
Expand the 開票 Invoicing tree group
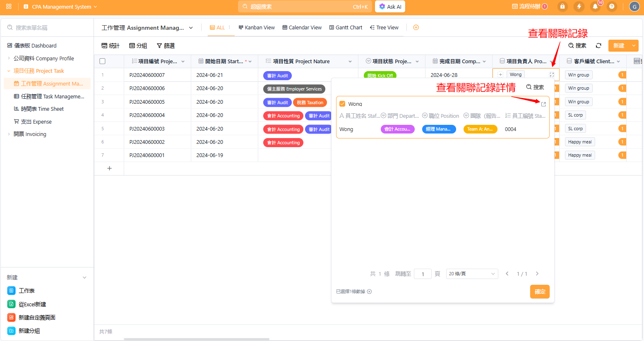pyautogui.click(x=9, y=134)
